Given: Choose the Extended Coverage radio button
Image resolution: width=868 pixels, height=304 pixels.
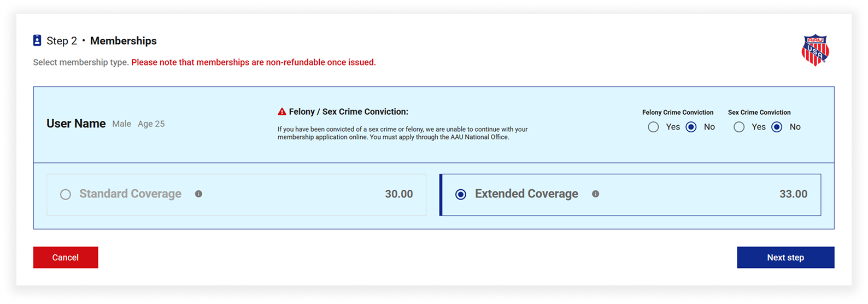Looking at the screenshot, I should click(461, 195).
